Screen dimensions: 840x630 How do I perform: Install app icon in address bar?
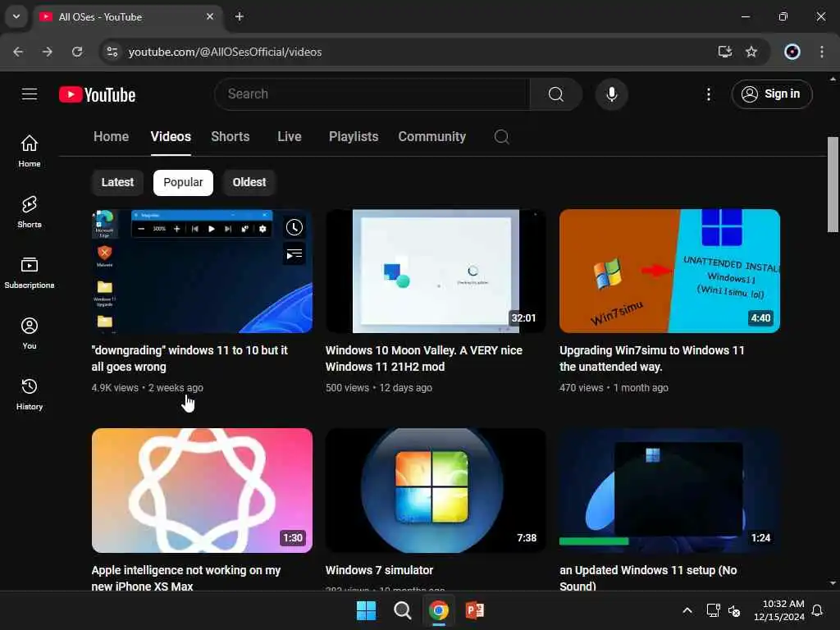tap(725, 52)
